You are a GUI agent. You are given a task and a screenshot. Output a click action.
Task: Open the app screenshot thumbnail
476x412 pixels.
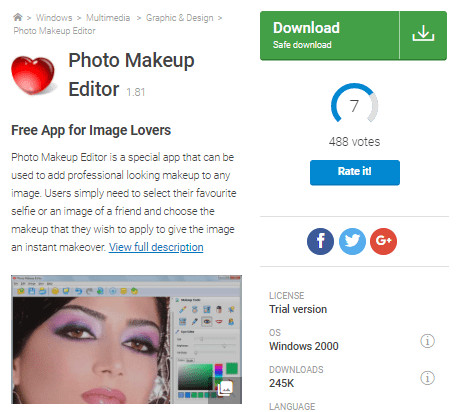(x=126, y=339)
